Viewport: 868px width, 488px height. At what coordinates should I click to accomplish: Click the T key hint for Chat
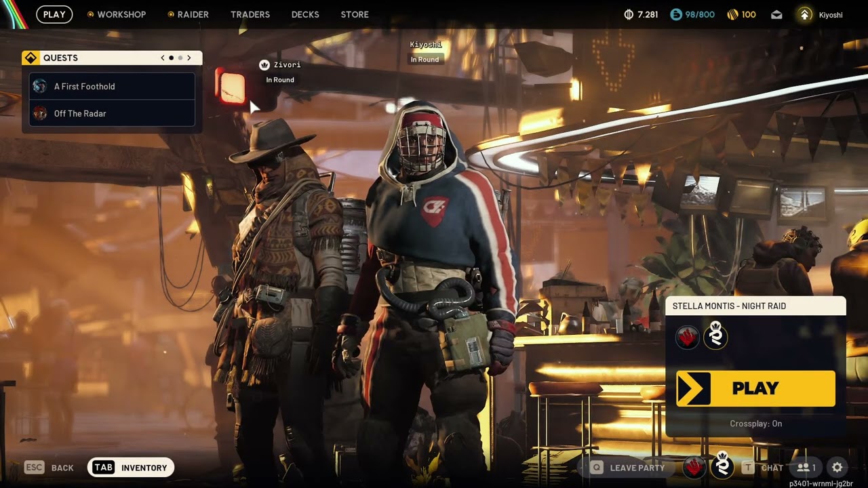tap(748, 468)
